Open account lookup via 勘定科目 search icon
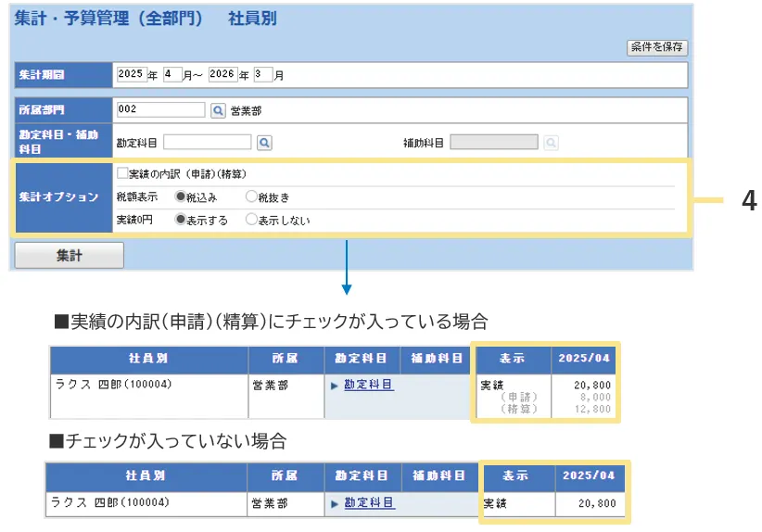 pyautogui.click(x=264, y=143)
